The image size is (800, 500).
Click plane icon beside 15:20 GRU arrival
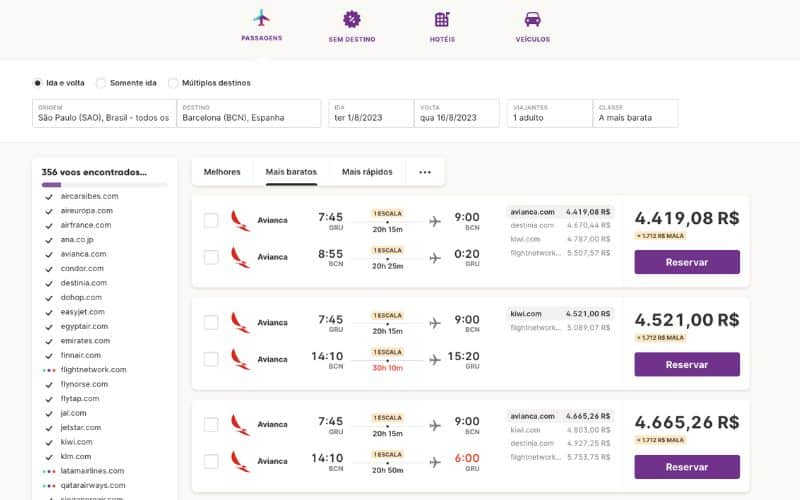pos(435,360)
